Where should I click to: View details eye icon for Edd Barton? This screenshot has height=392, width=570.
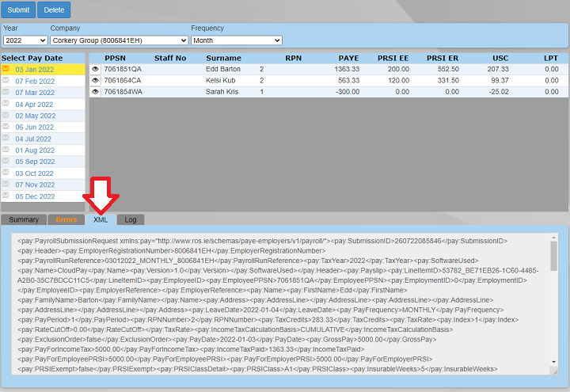point(95,70)
